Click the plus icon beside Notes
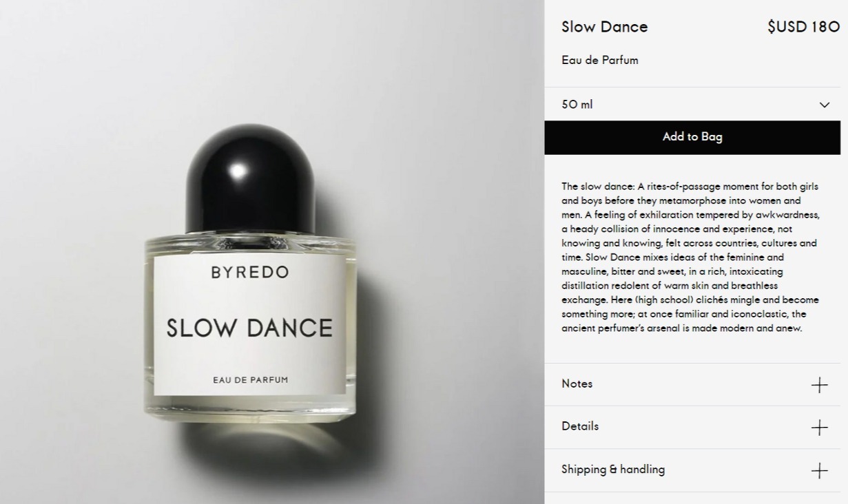Image resolution: width=848 pixels, height=504 pixels. tap(819, 385)
